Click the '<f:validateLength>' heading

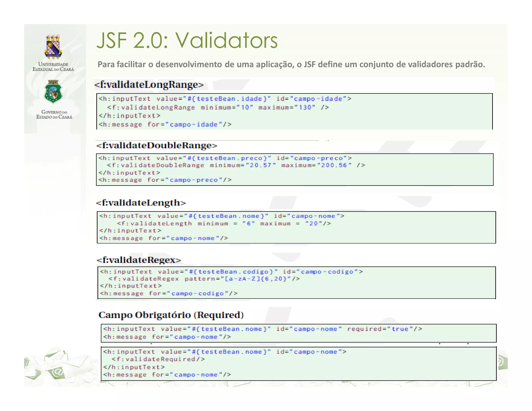(141, 203)
